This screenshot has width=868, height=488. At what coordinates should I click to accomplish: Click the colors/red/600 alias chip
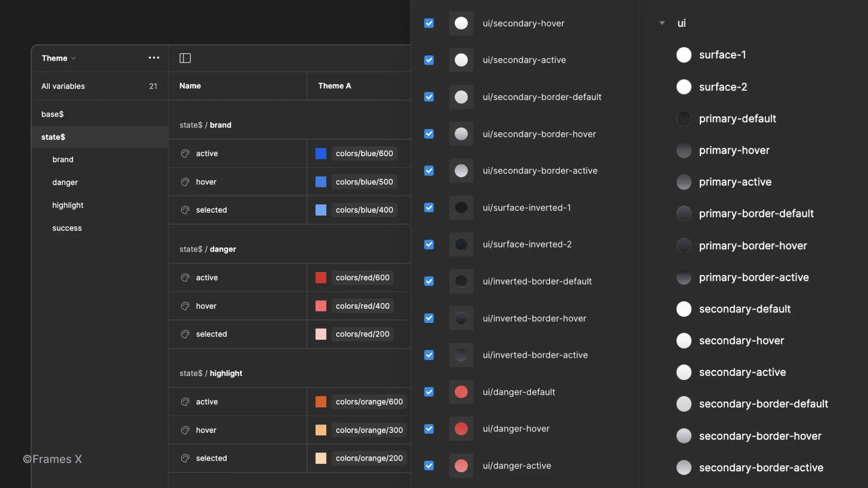tap(363, 278)
